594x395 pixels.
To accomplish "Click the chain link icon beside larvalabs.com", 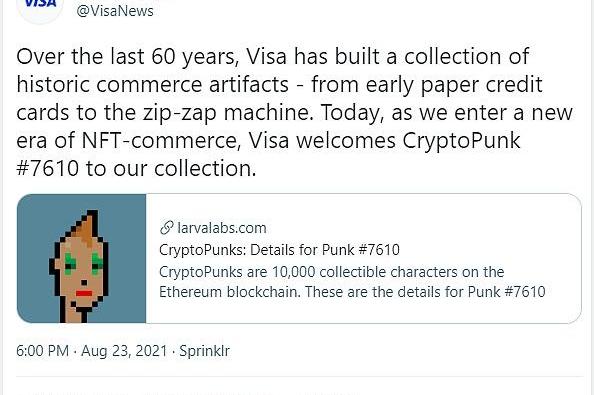I will coord(166,228).
